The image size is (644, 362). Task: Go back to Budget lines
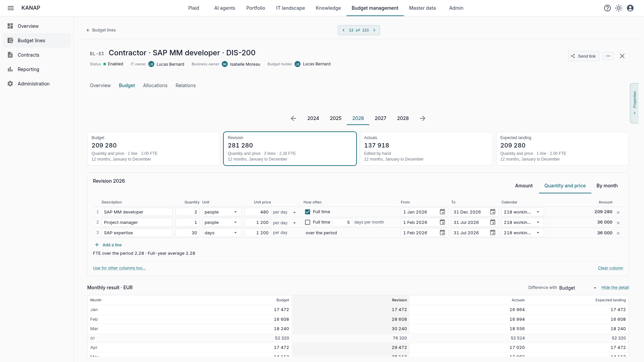[101, 30]
